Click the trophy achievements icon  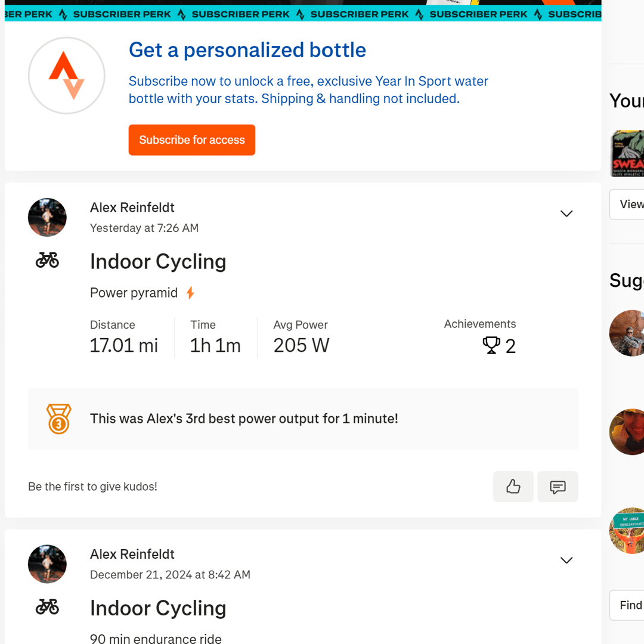point(491,345)
